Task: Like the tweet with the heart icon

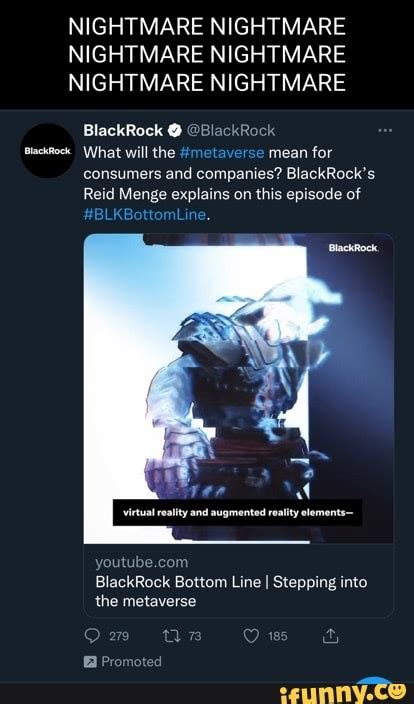Action: [x=251, y=636]
